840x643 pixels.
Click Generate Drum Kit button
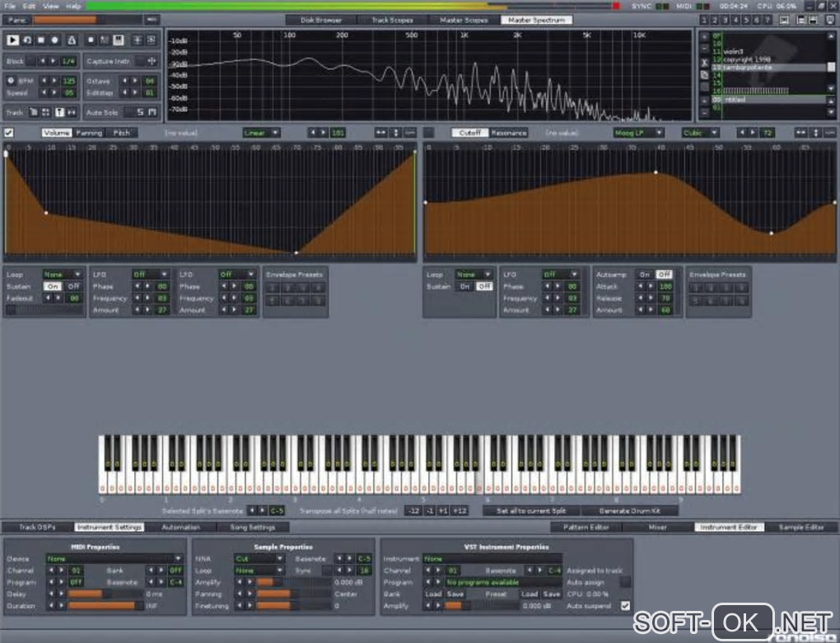(x=629, y=510)
